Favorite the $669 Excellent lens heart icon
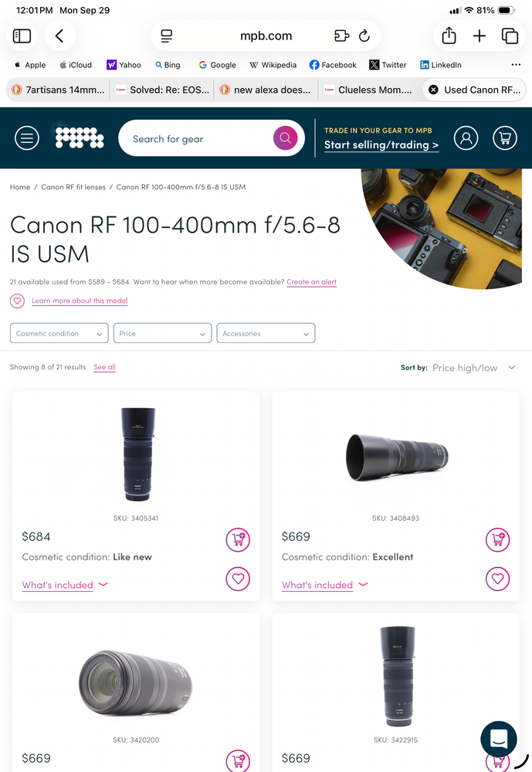 tap(497, 579)
